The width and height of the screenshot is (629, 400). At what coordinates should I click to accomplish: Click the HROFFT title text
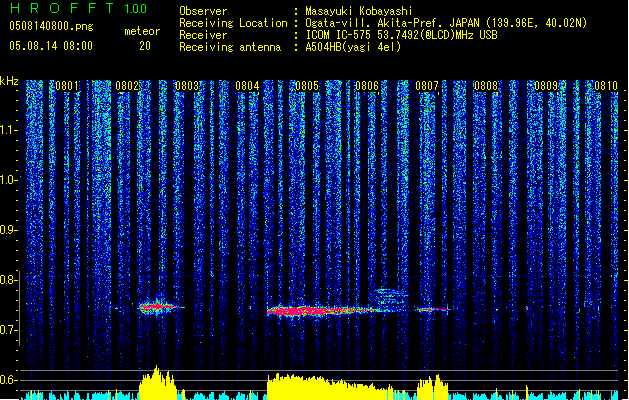click(62, 8)
